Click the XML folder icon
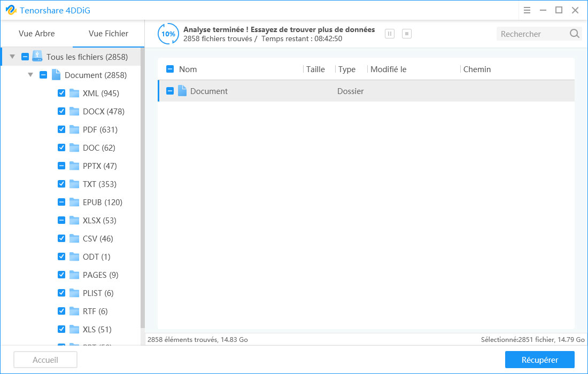The width and height of the screenshot is (588, 374). (74, 93)
